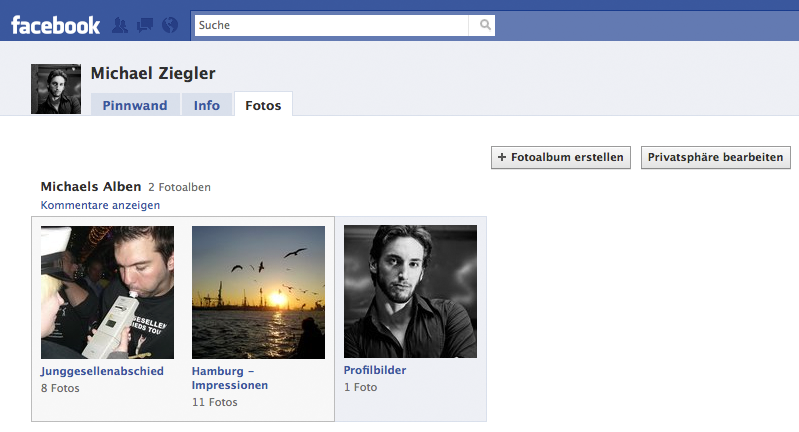Click the search magnifier icon
This screenshot has height=432, width=799.
pyautogui.click(x=485, y=25)
